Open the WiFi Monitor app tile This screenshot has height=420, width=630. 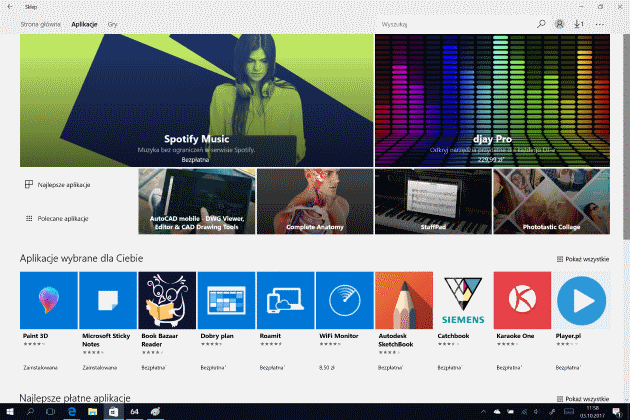[x=345, y=300]
